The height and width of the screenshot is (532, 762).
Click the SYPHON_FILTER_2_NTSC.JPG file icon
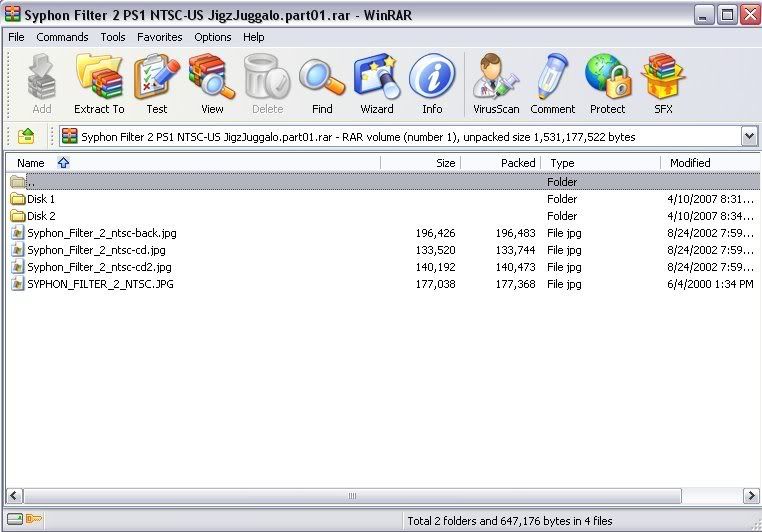(x=17, y=284)
